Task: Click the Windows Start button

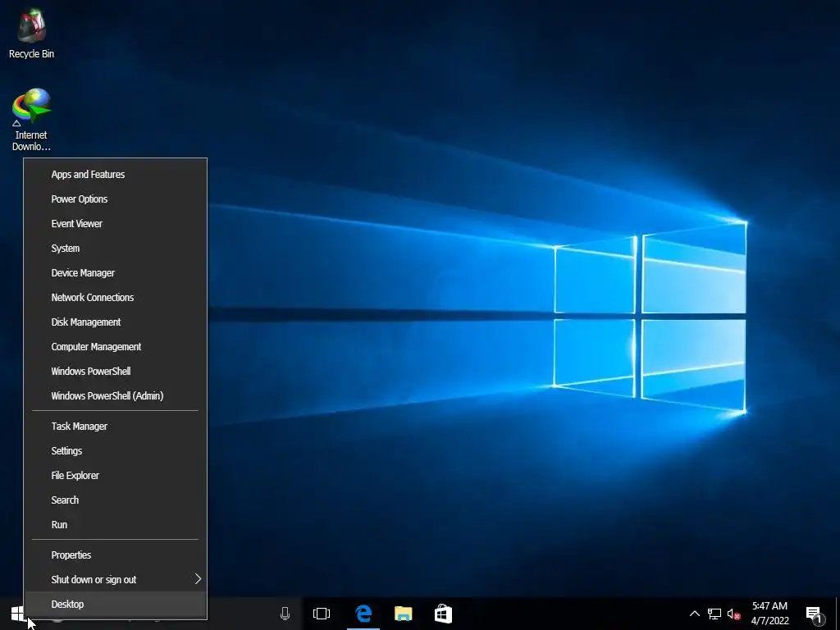Action: coord(18,614)
